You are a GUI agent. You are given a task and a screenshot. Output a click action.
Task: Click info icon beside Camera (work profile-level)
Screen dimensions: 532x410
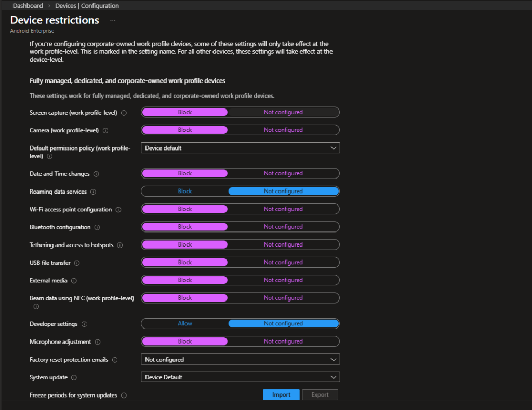[x=105, y=130]
